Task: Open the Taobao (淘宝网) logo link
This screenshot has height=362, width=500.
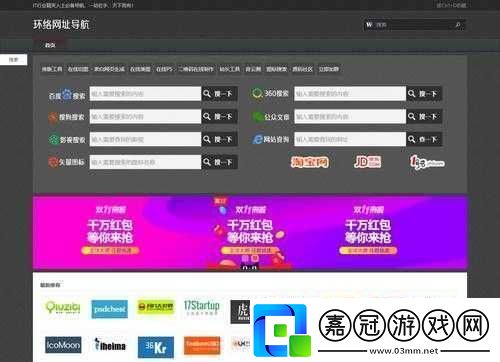Action: coord(310,162)
